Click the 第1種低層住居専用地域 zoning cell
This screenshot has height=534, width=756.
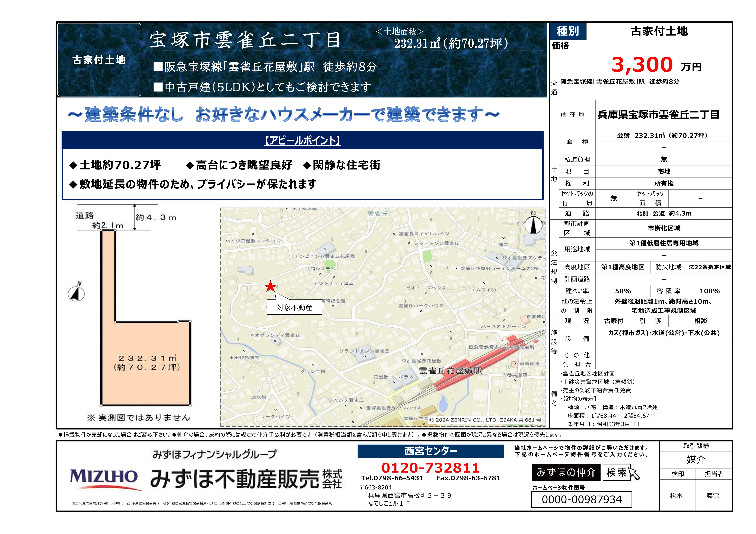(664, 243)
